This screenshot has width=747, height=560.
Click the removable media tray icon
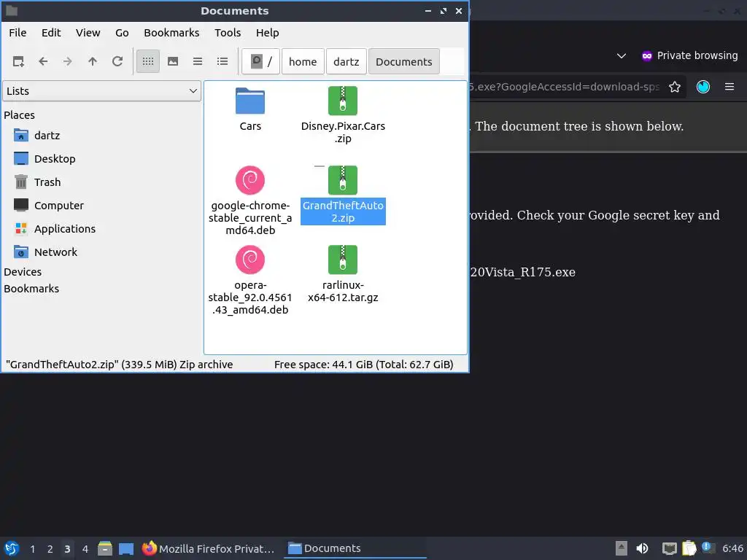pos(621,548)
